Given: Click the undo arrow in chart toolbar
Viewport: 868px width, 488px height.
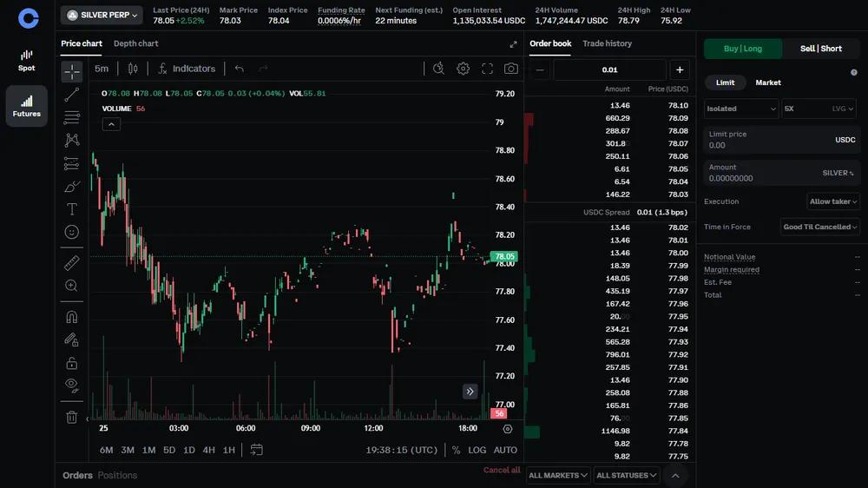Looking at the screenshot, I should pyautogui.click(x=240, y=69).
